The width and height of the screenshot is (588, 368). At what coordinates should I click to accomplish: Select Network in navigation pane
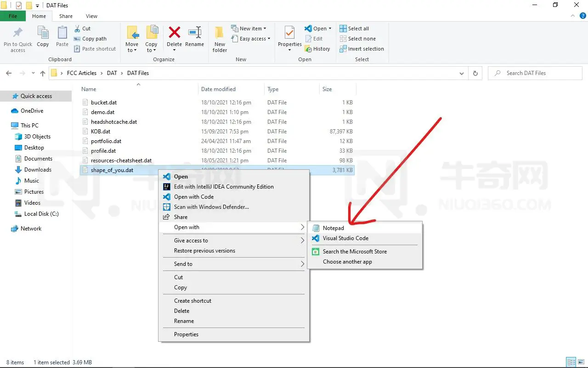click(31, 229)
